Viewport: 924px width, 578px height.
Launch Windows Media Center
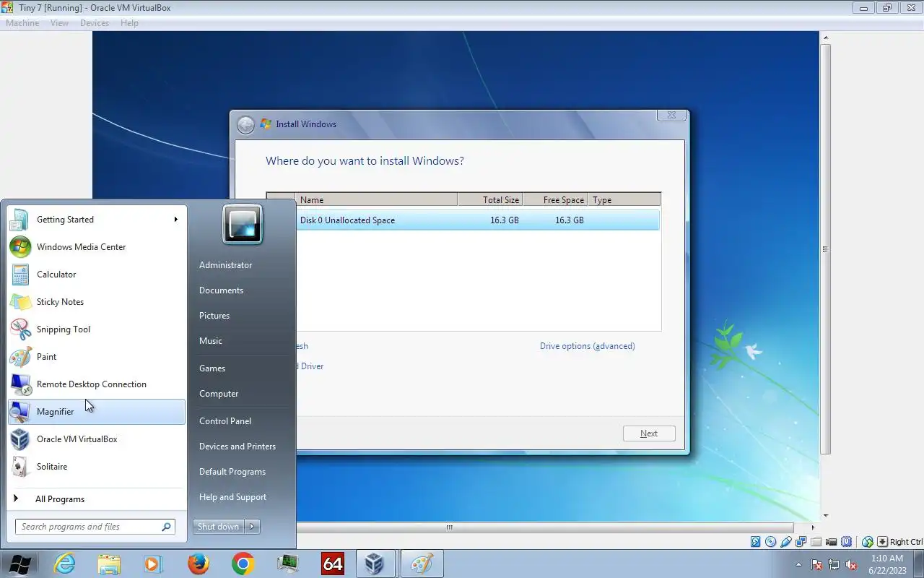click(97, 247)
